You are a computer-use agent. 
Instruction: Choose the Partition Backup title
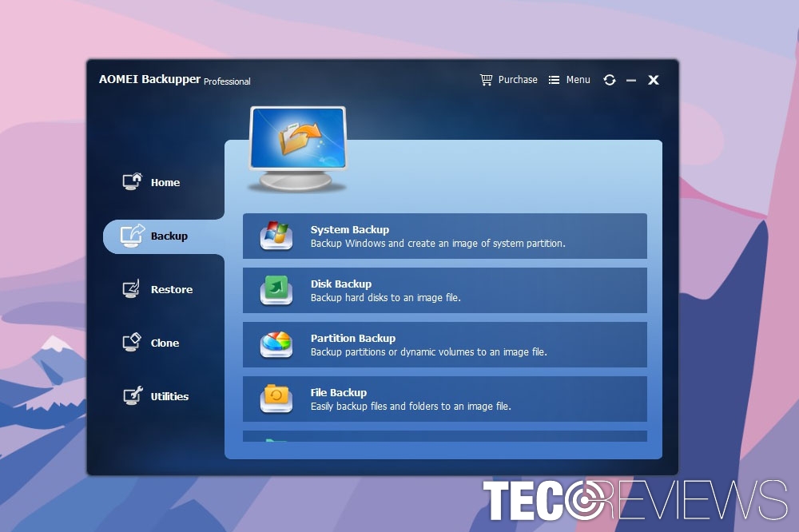click(x=352, y=339)
